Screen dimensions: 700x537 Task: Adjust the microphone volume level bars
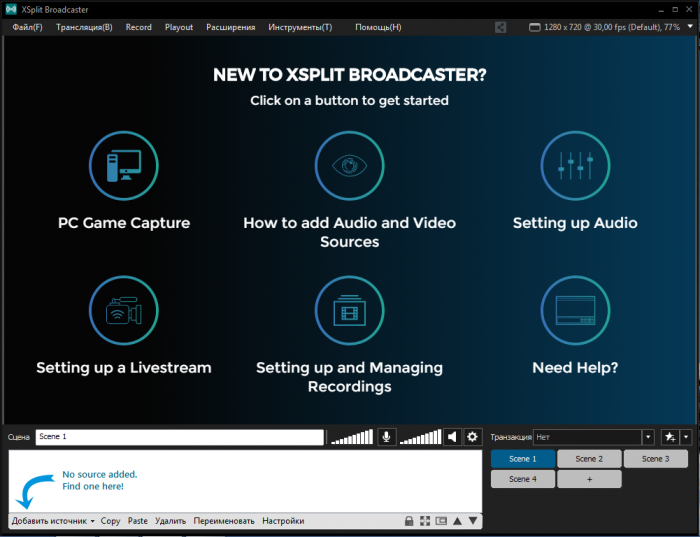(x=351, y=438)
